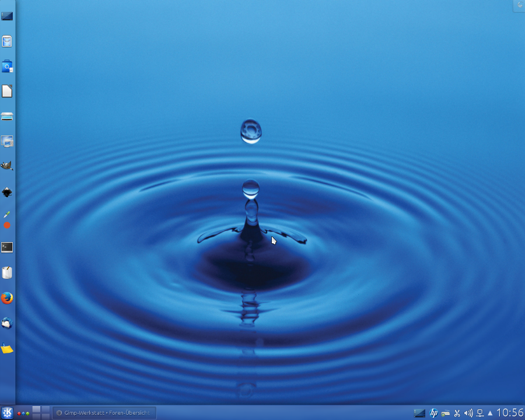The width and height of the screenshot is (525, 420).
Task: Open the file cabinet archive launcher
Action: point(7,41)
